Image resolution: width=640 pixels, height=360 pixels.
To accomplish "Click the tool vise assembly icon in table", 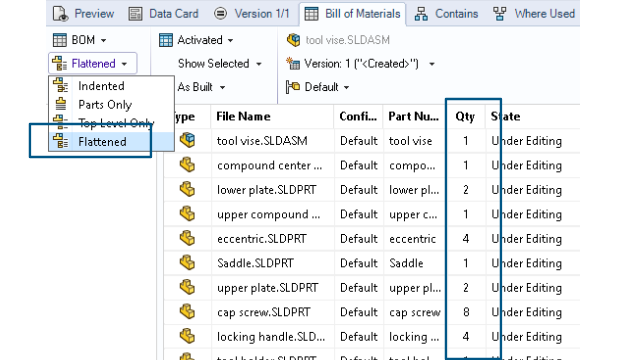I will (x=187, y=140).
